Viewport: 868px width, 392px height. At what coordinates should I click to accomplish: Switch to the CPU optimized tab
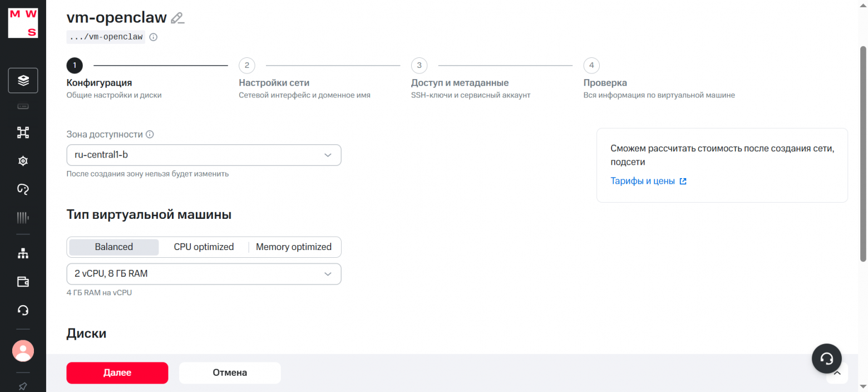coord(204,247)
